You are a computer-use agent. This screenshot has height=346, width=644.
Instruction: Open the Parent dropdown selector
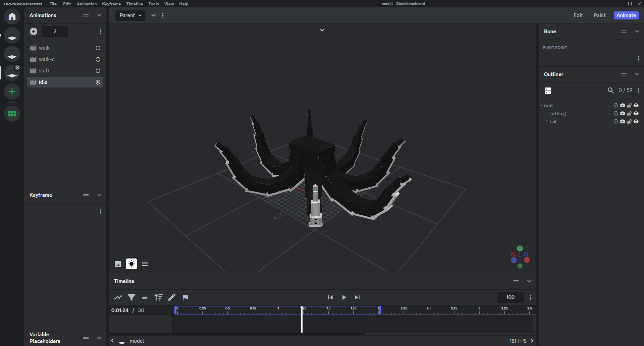130,15
